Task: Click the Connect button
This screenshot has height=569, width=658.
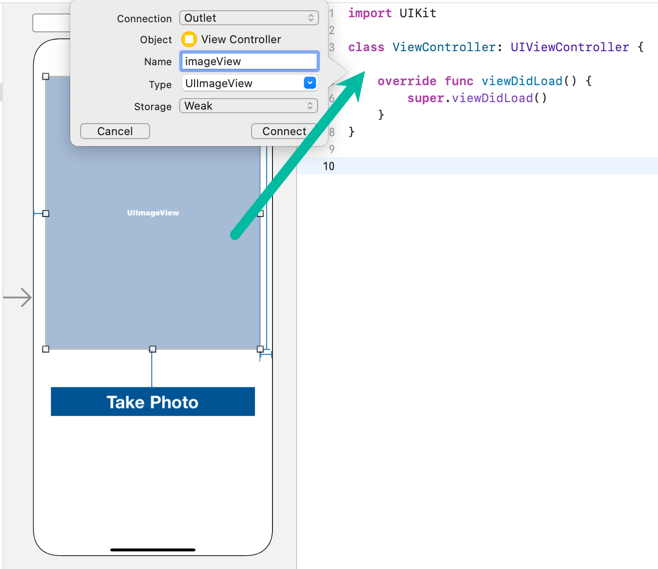Action: point(284,131)
